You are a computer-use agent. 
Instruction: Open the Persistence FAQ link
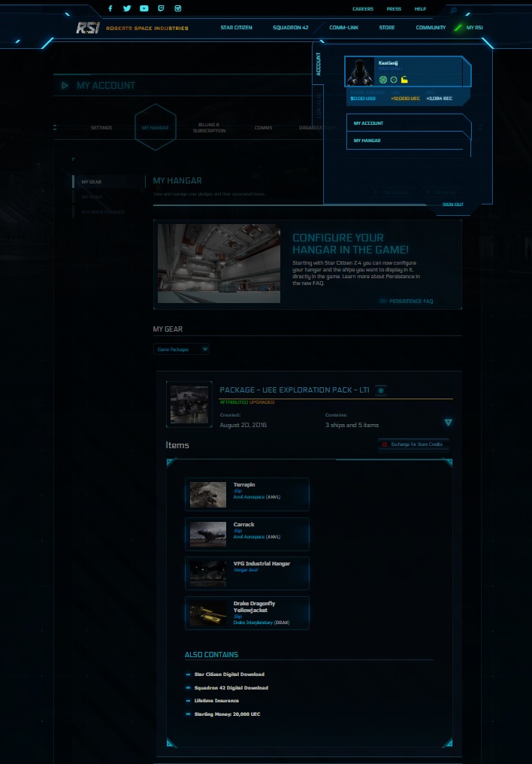(x=411, y=301)
